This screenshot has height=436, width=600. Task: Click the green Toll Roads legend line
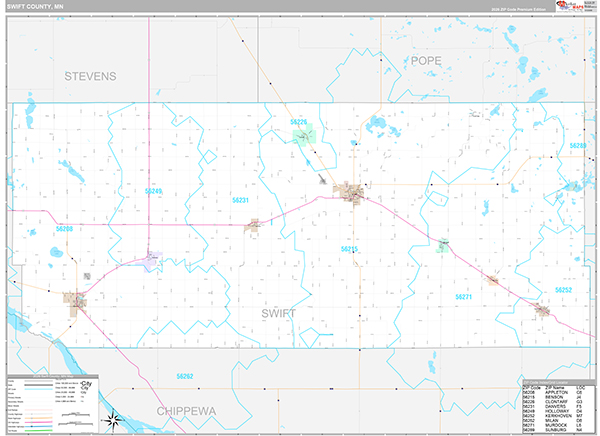click(39, 430)
